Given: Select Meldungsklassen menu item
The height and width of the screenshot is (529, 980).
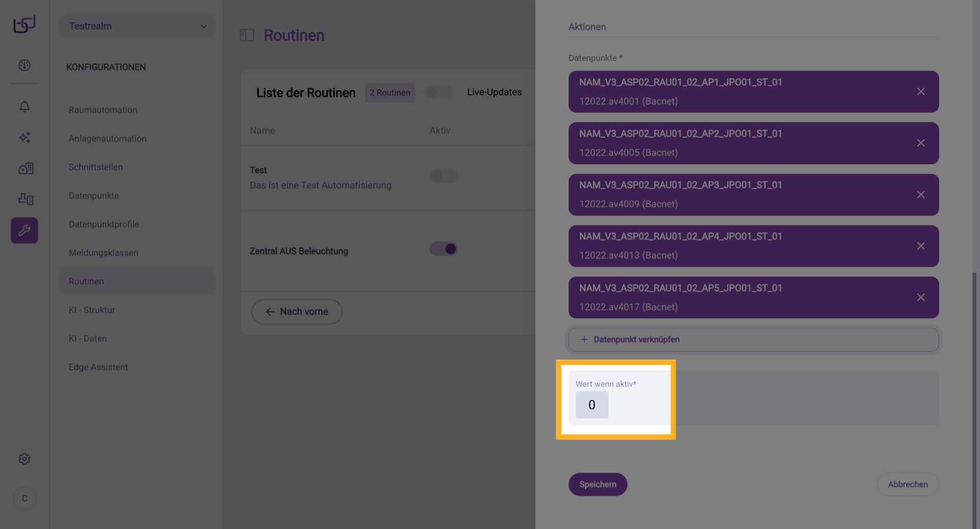Looking at the screenshot, I should click(x=104, y=253).
